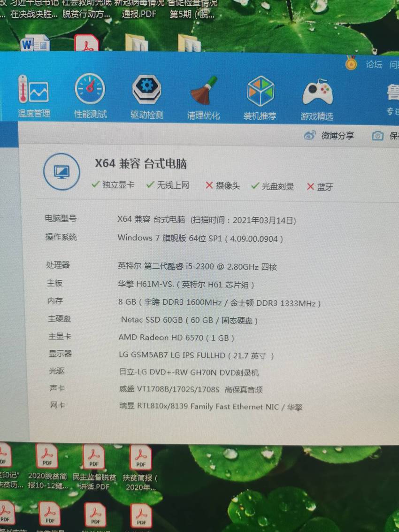Click the 电脑型号 row label
Image resolution: width=399 pixels, height=532 pixels.
61,218
